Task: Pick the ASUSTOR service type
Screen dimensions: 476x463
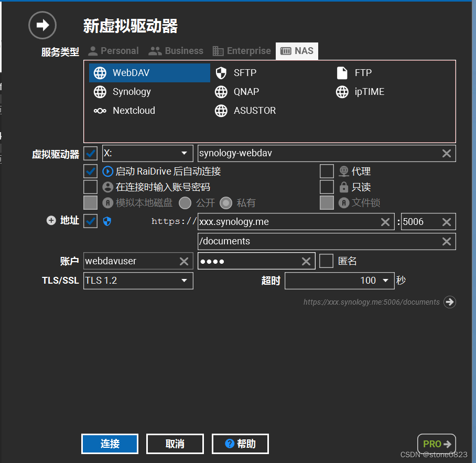Action: click(245, 111)
